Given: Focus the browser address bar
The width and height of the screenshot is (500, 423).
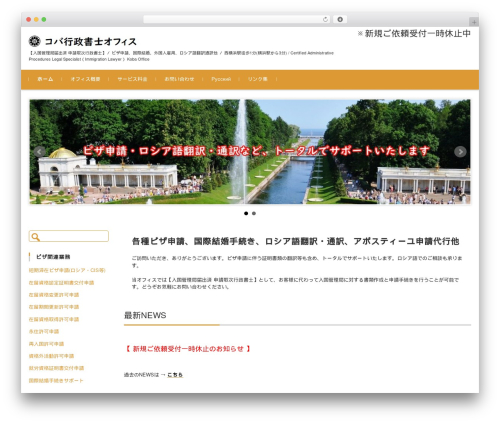Looking at the screenshot, I should pos(237,19).
